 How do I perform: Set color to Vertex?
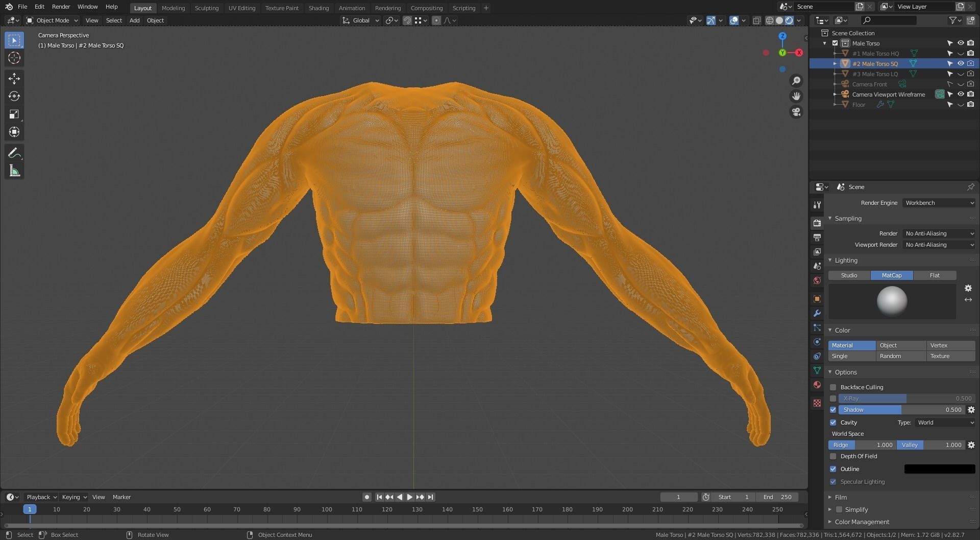tap(951, 345)
